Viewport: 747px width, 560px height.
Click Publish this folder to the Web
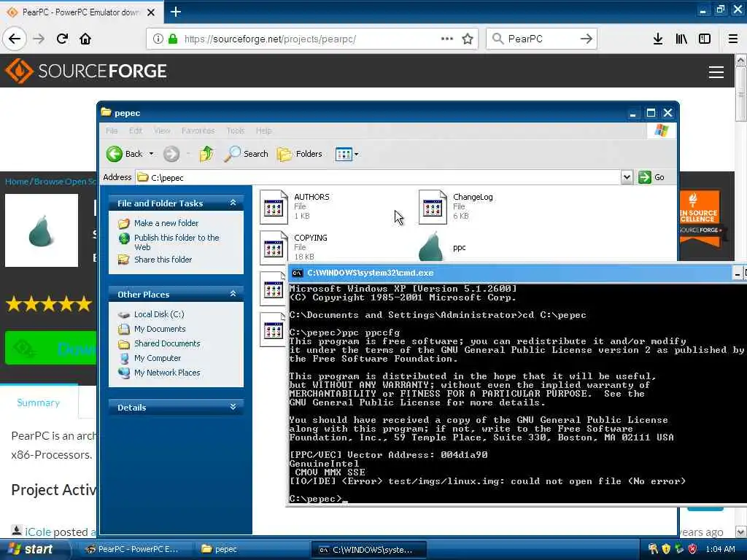point(177,242)
